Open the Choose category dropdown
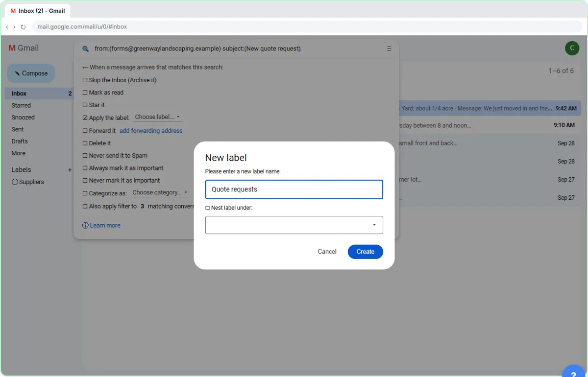 pos(160,192)
